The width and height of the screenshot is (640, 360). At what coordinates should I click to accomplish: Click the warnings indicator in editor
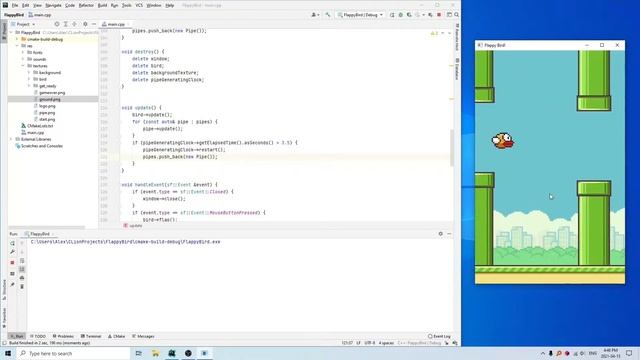pyautogui.click(x=434, y=33)
